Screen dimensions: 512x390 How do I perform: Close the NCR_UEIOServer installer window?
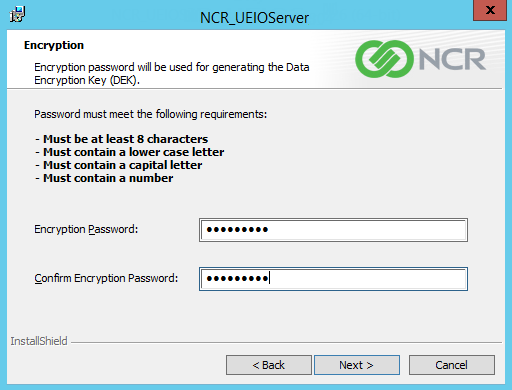coord(490,10)
